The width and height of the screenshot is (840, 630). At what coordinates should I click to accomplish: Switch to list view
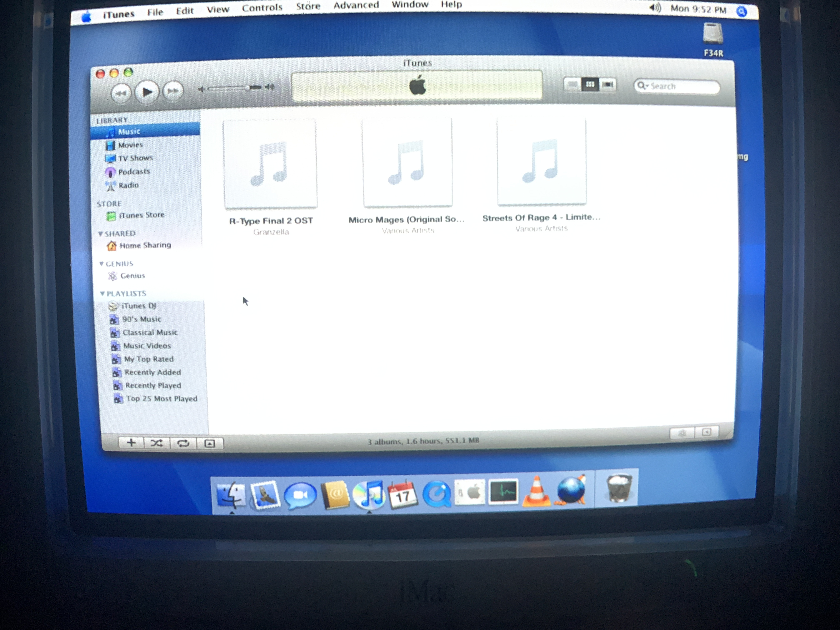click(572, 84)
